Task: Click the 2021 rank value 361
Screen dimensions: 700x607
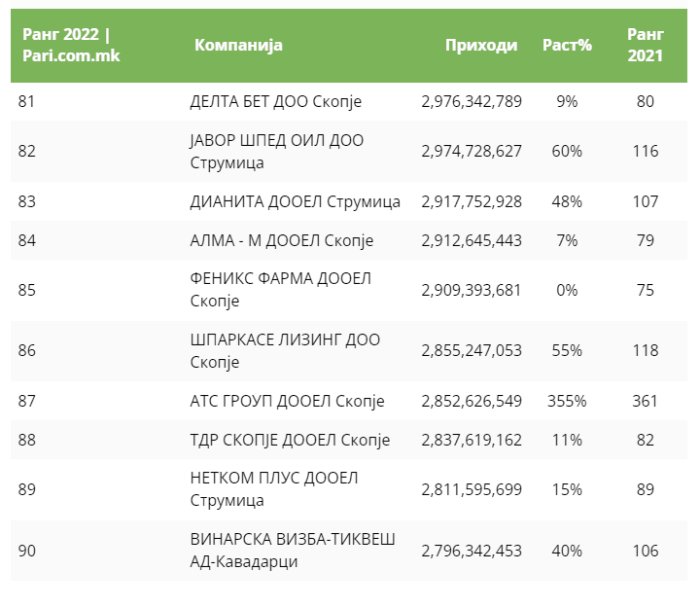Action: (645, 401)
